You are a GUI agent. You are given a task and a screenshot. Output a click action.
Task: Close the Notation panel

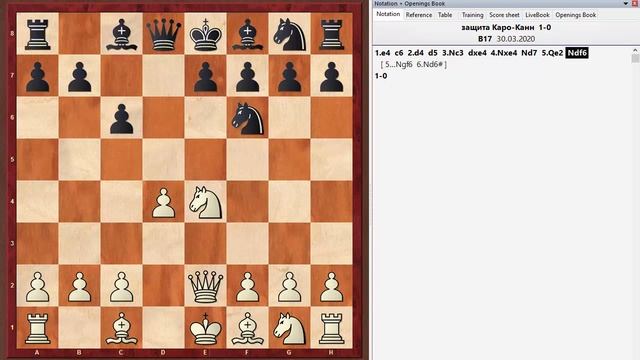click(635, 3)
